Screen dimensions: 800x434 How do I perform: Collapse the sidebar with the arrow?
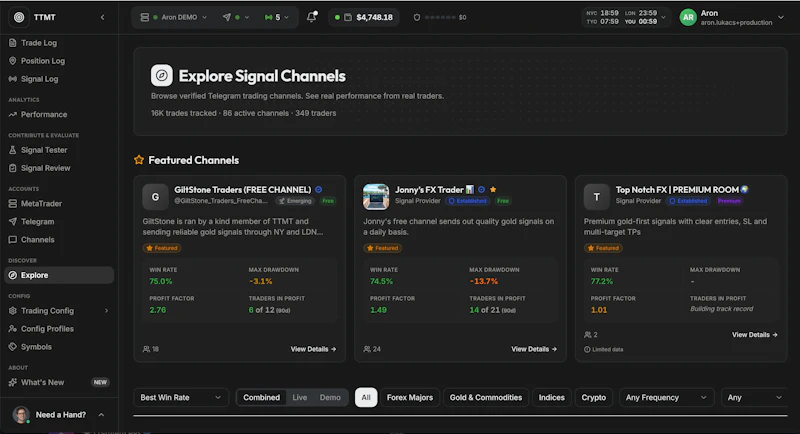pyautogui.click(x=102, y=17)
